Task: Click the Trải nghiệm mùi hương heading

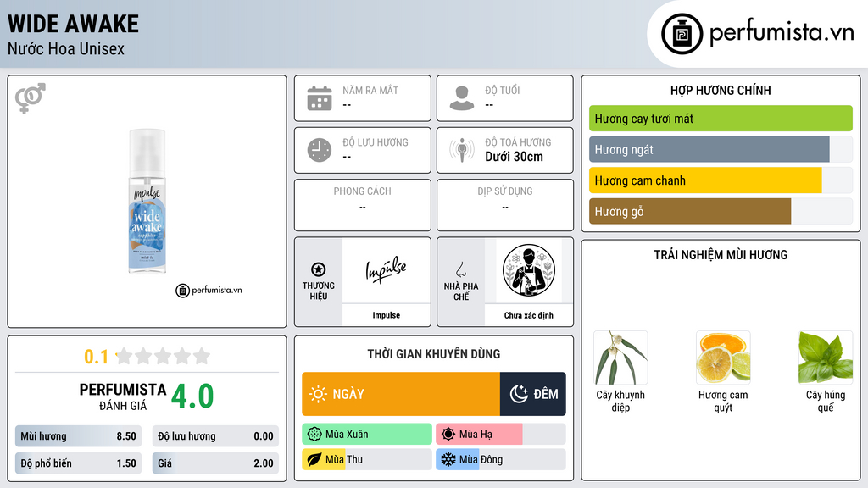Action: coord(721,255)
